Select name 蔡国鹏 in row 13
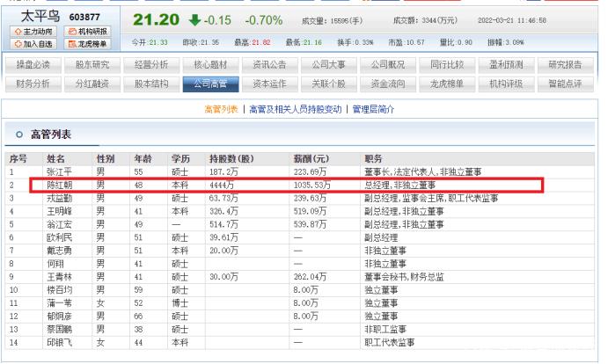The image size is (608, 364). pos(59,330)
